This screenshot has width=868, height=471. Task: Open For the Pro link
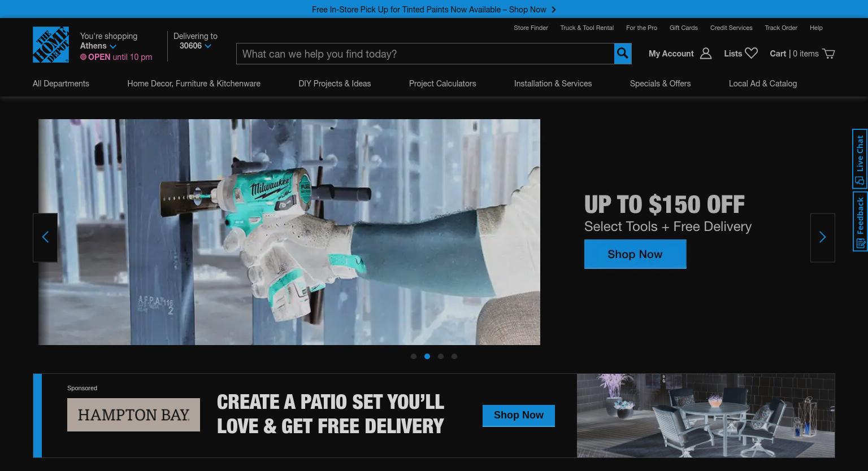click(x=641, y=28)
